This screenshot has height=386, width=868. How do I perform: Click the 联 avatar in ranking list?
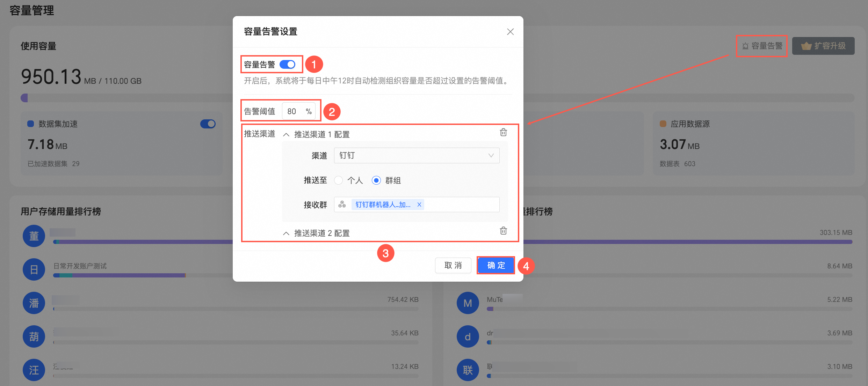[x=468, y=370]
